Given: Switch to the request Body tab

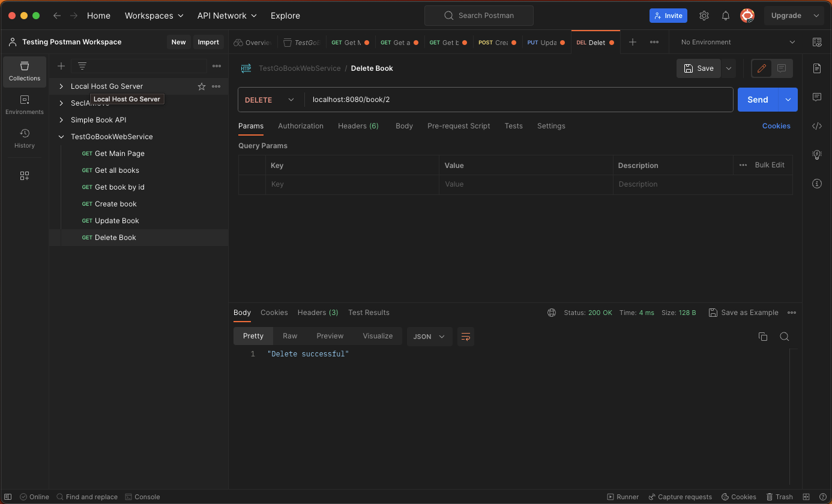Looking at the screenshot, I should [x=404, y=126].
